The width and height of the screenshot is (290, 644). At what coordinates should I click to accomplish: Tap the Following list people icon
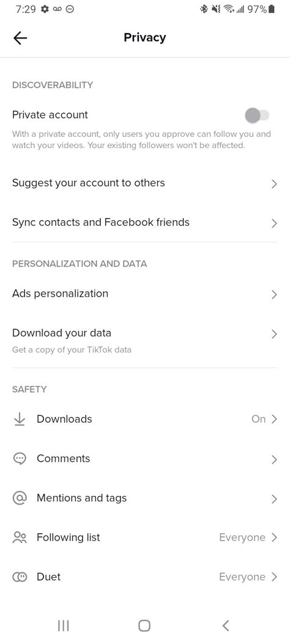click(x=20, y=538)
